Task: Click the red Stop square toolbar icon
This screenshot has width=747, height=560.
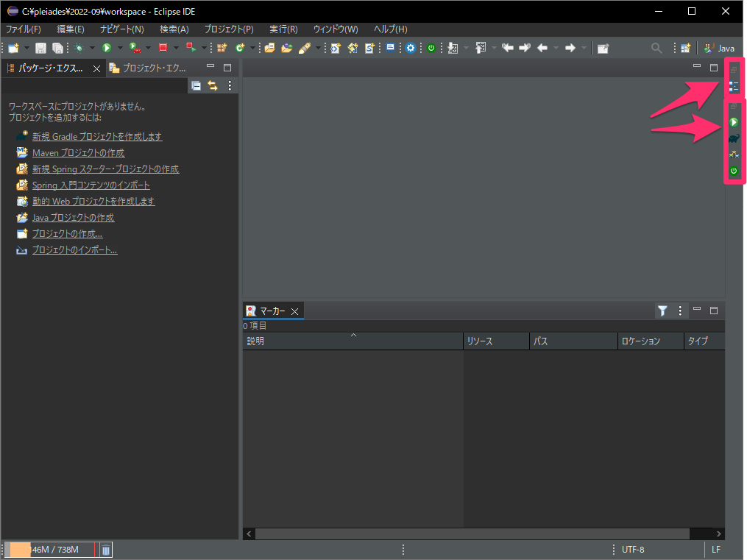Action: [163, 48]
